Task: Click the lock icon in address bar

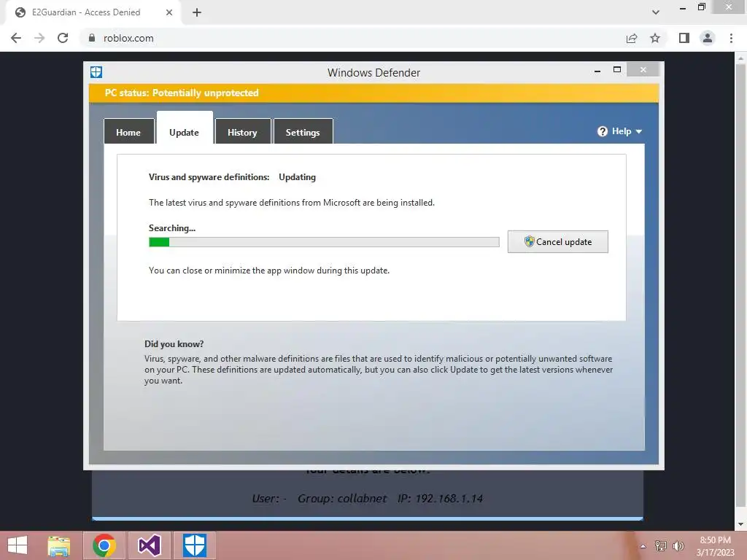Action: (x=91, y=38)
